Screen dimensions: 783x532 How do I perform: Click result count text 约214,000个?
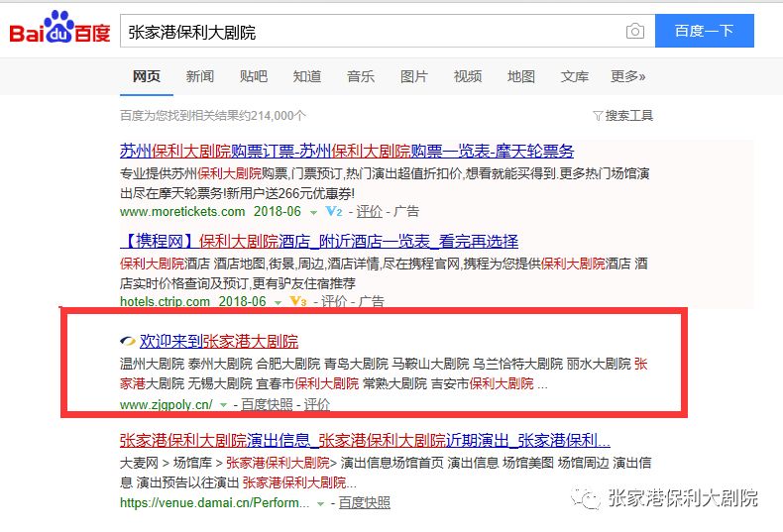[x=273, y=116]
